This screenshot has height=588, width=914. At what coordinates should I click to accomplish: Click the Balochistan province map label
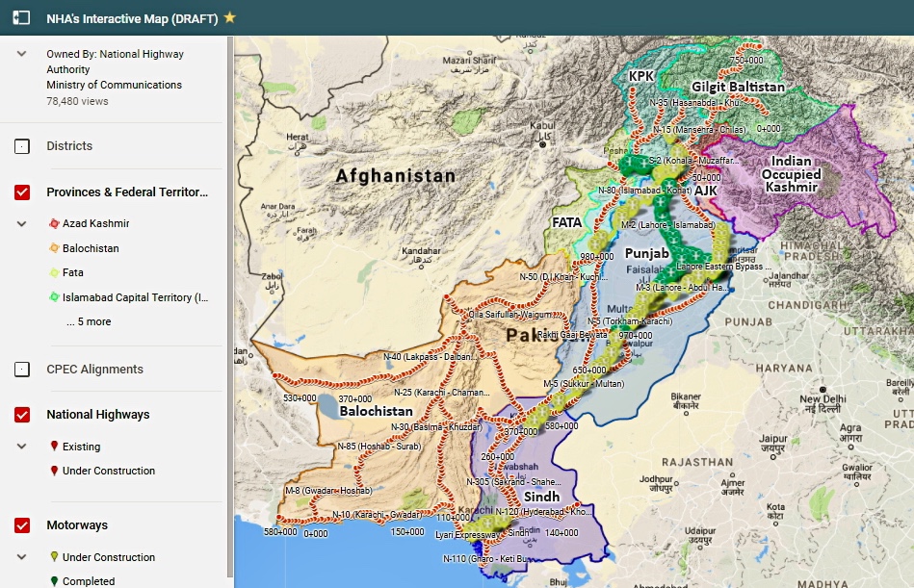pyautogui.click(x=376, y=411)
